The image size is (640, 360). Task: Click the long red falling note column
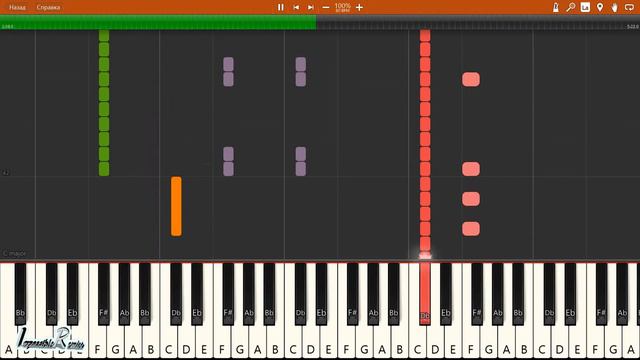[425, 143]
